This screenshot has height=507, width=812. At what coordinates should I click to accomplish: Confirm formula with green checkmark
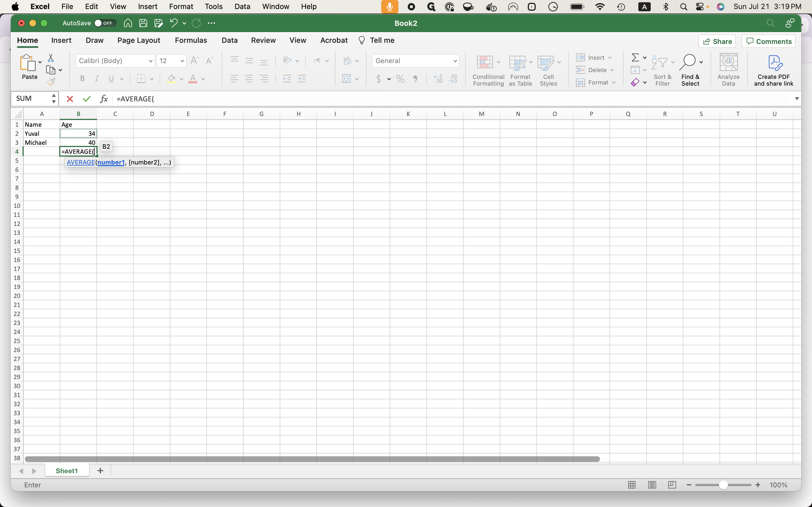(x=87, y=99)
